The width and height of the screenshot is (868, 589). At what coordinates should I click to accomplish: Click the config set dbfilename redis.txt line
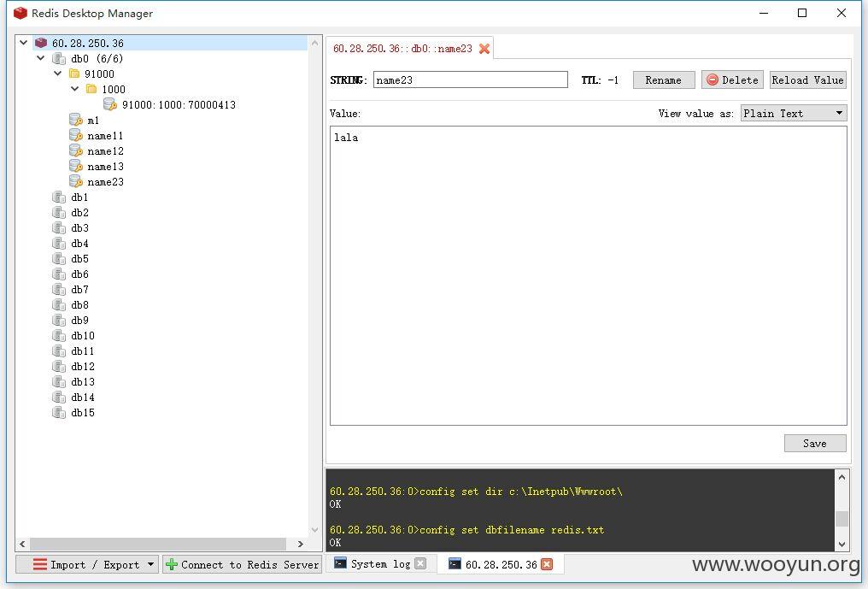point(466,530)
